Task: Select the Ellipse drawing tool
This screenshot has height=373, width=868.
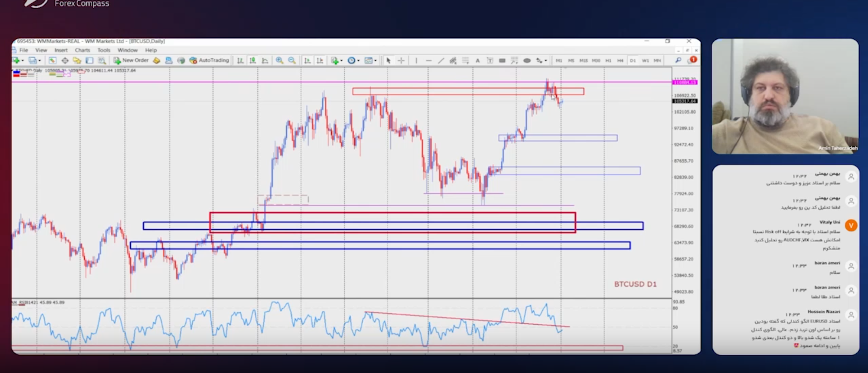Action: click(527, 61)
